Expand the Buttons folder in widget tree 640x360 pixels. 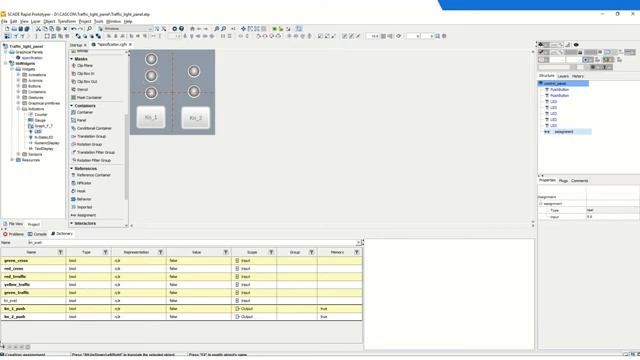(18, 86)
